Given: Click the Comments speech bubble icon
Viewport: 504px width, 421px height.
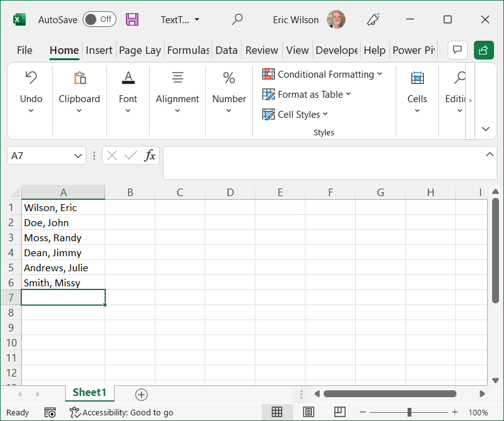Looking at the screenshot, I should coord(458,50).
